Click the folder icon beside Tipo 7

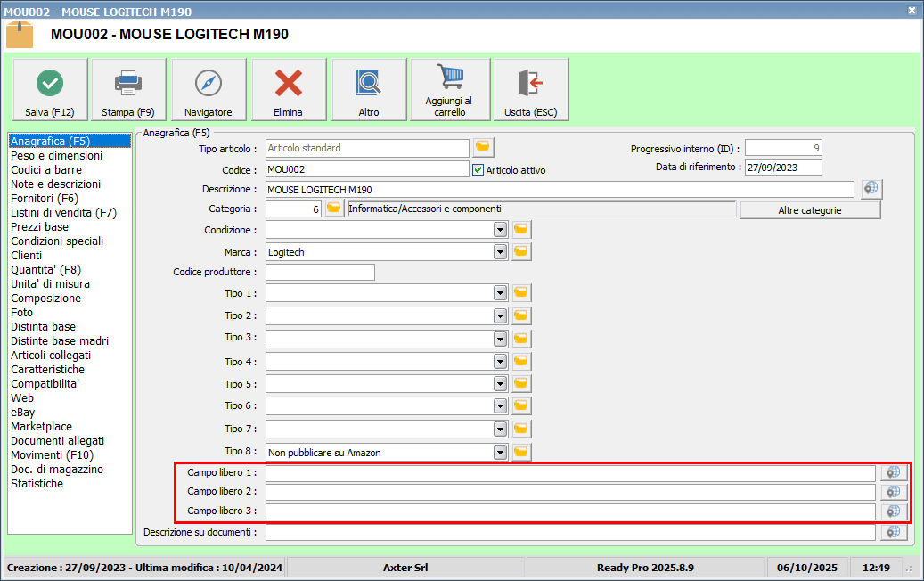521,429
